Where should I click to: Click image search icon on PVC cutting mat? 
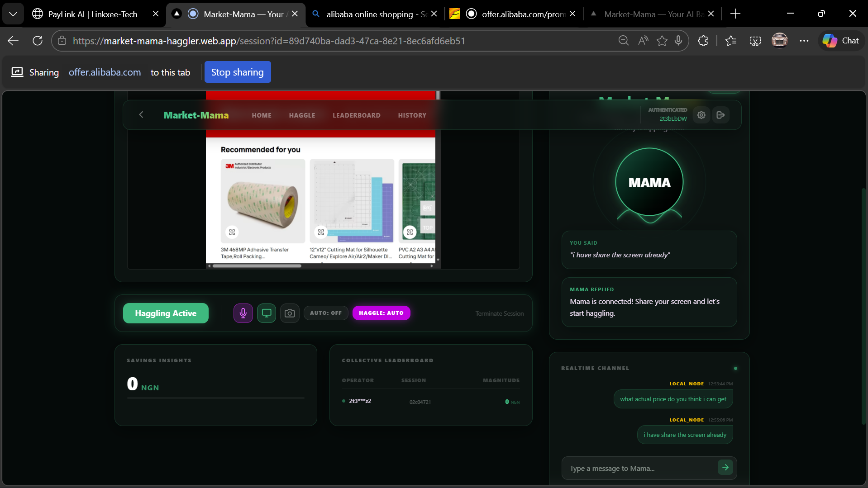[x=410, y=232]
